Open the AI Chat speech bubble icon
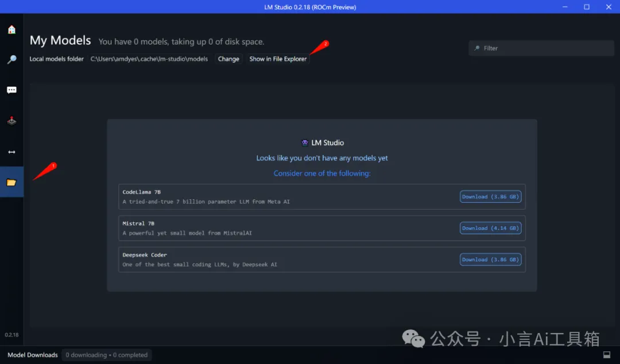 (11, 90)
